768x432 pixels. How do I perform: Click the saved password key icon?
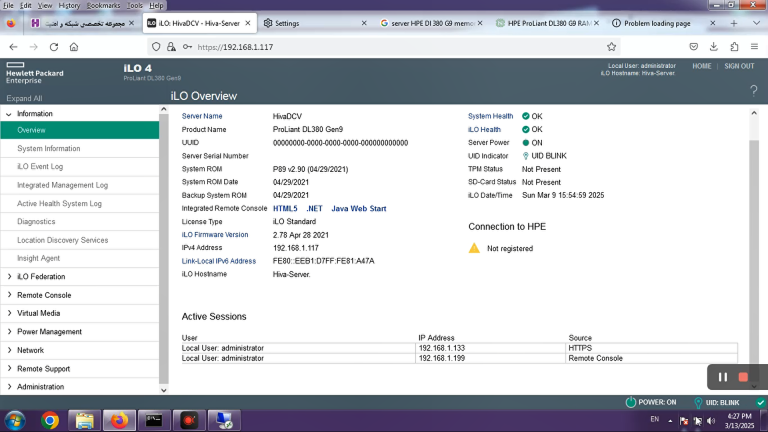tap(187, 47)
